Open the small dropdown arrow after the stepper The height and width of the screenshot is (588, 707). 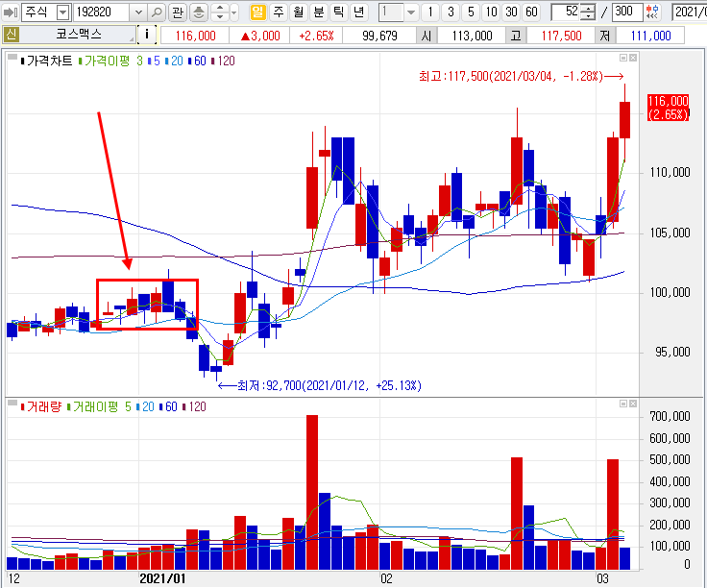tap(233, 12)
